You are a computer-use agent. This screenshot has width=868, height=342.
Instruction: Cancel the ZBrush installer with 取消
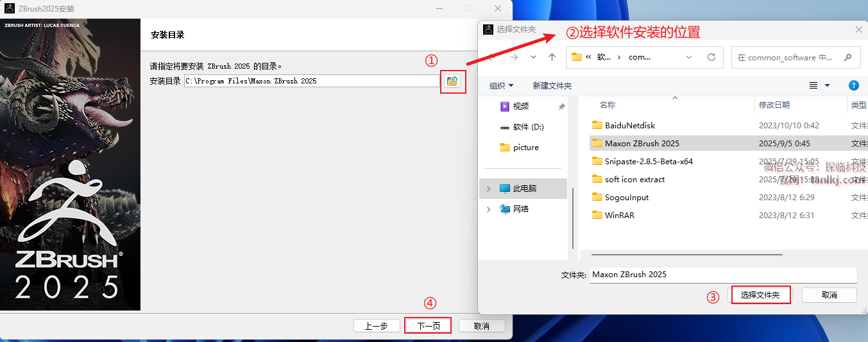click(482, 326)
